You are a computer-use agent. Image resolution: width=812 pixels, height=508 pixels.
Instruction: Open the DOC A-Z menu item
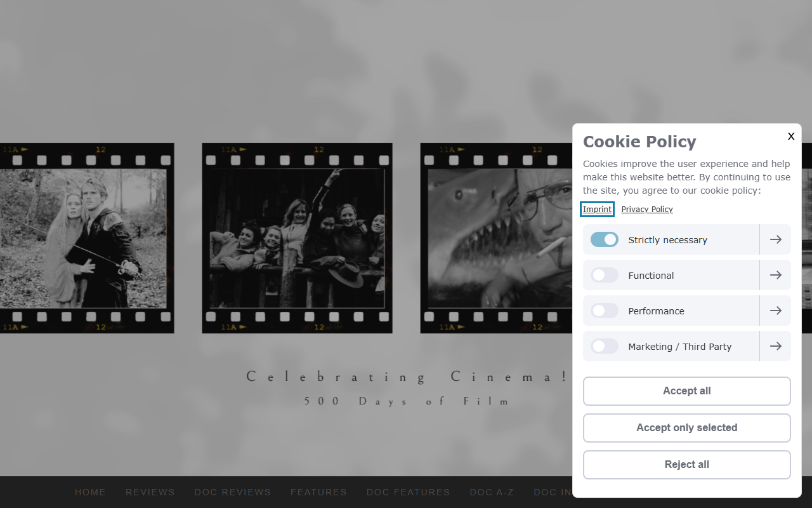pos(492,492)
